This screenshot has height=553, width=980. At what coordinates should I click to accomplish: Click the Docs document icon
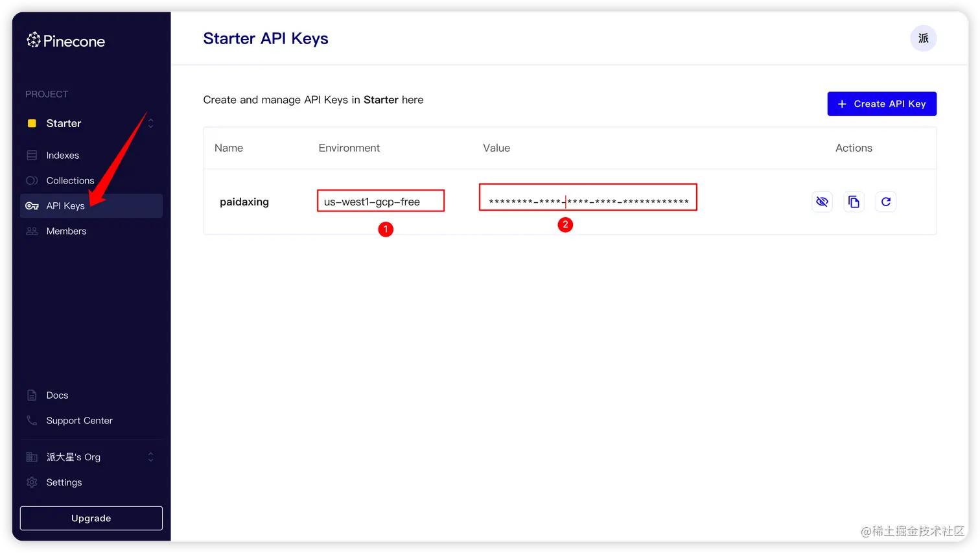click(x=32, y=395)
